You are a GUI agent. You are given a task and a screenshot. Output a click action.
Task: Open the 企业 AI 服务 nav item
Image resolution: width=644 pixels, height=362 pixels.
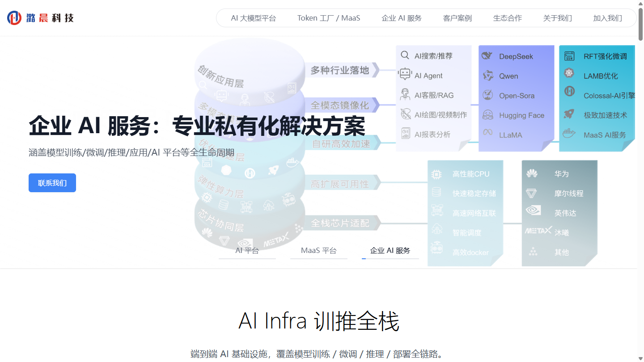tap(402, 18)
